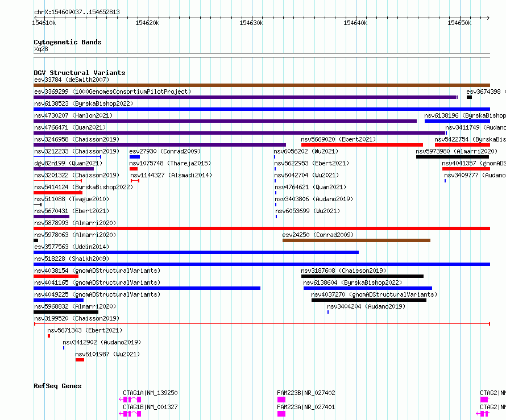
Task: Open nsv4041165 (gnomADStructuralVariants) variant
Action: point(97,282)
